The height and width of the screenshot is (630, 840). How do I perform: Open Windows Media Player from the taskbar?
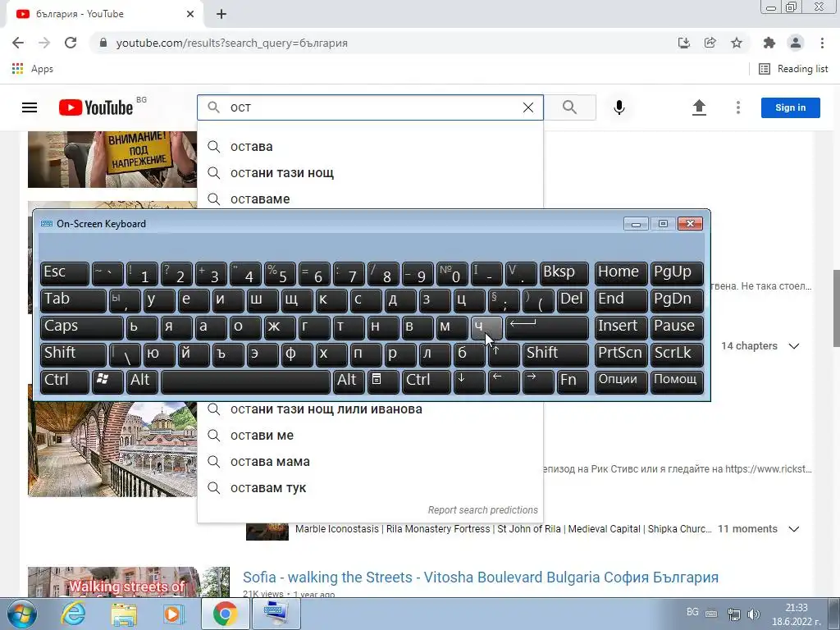[174, 614]
